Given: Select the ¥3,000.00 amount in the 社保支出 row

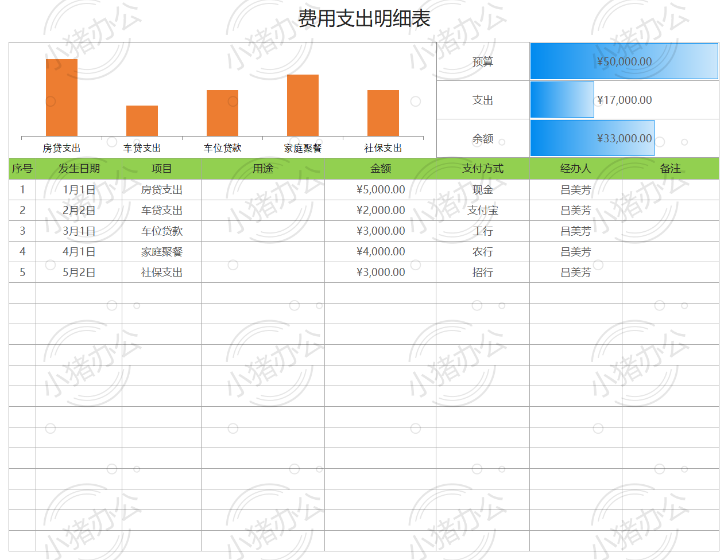Looking at the screenshot, I should pos(380,273).
